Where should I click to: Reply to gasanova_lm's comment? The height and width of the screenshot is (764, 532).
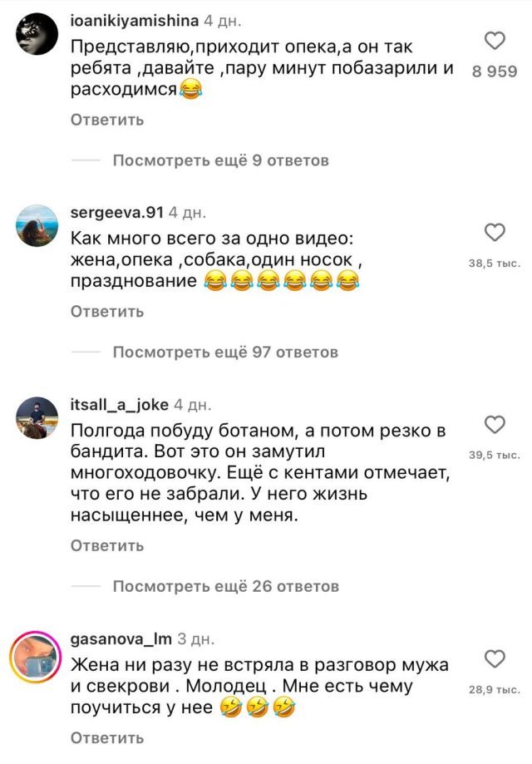[107, 737]
